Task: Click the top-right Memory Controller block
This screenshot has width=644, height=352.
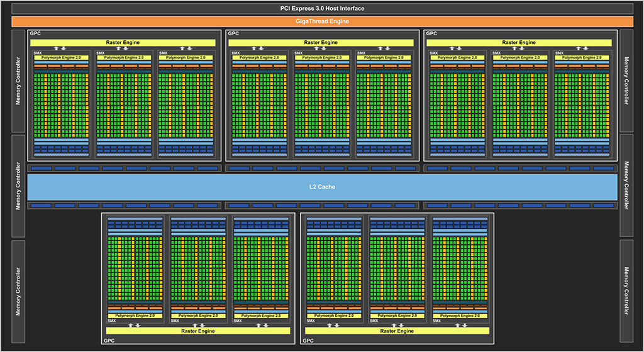Action: click(626, 81)
